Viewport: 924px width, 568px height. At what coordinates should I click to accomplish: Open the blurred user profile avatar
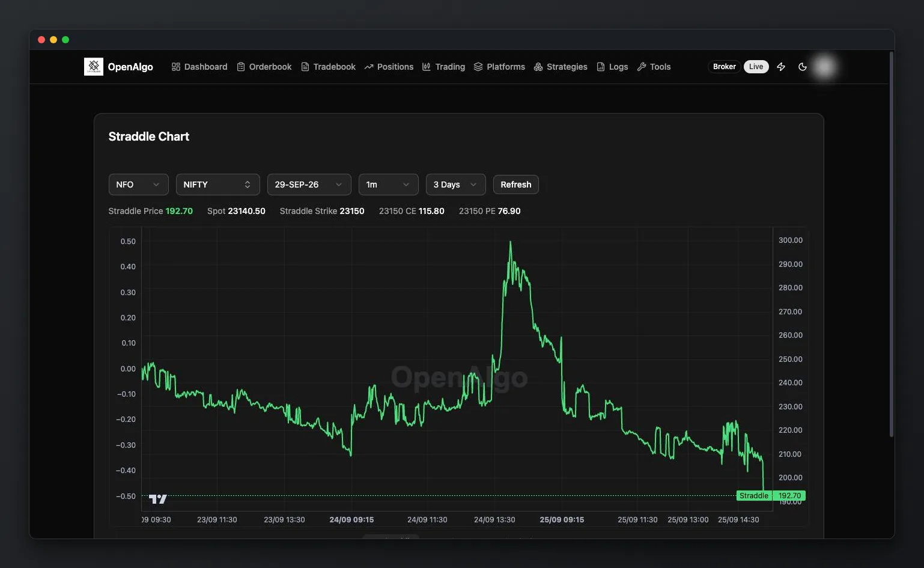point(824,67)
